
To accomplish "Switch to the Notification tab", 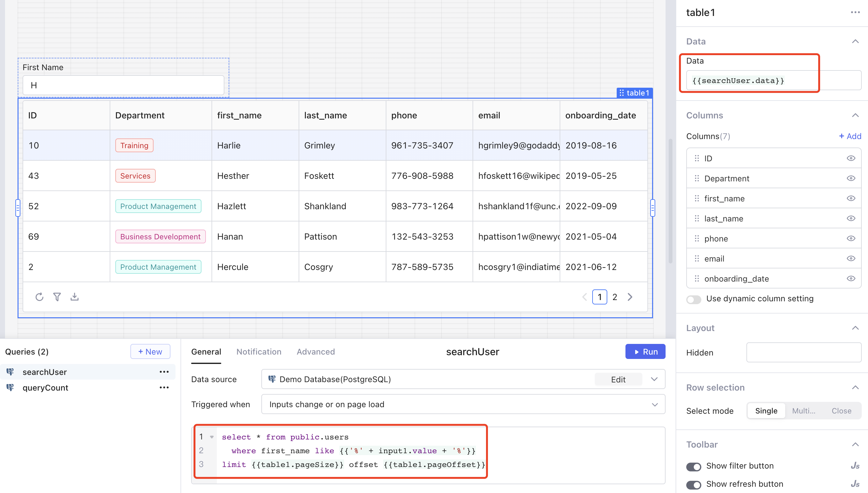I will tap(259, 351).
